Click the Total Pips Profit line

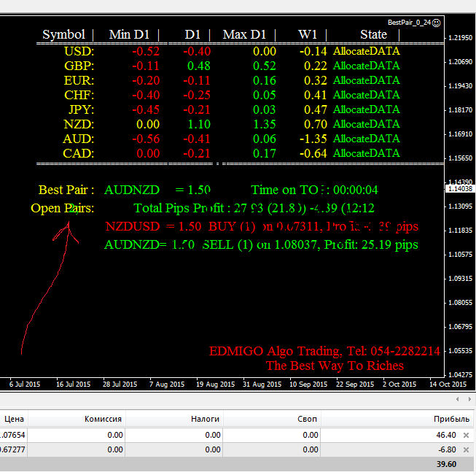pos(254,208)
